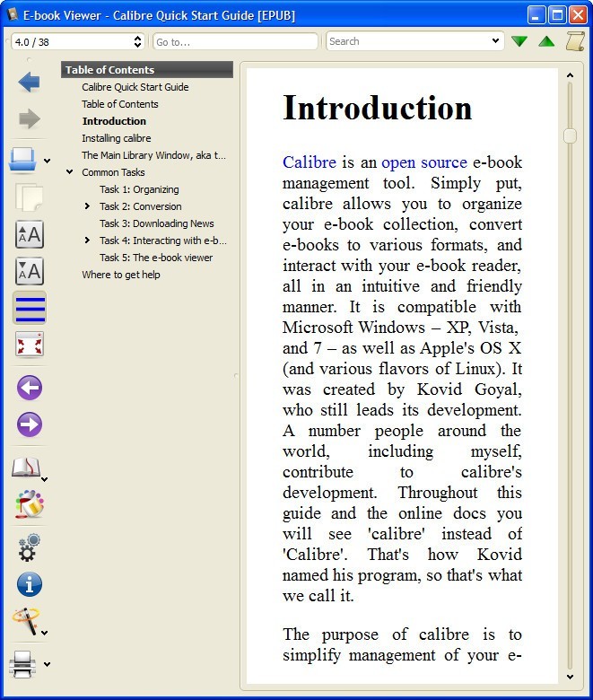Toggle full screen mode icon

coord(30,345)
